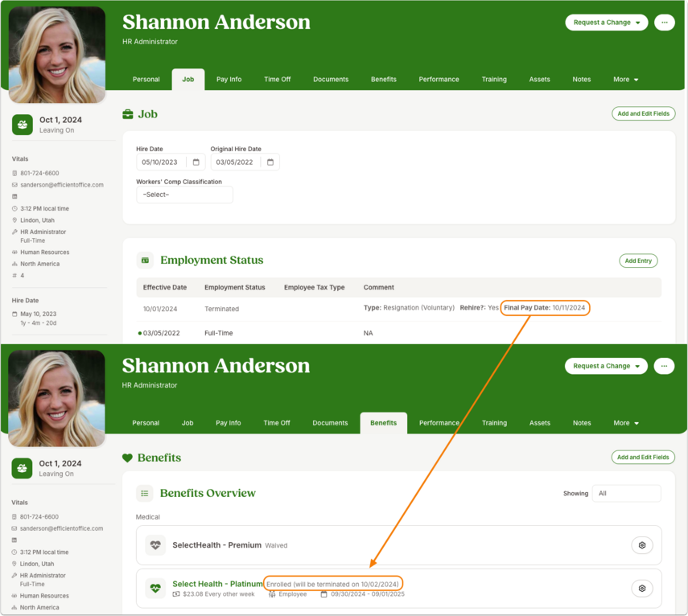
Task: Click Enrolled termination status text for Platinum
Action: tap(332, 584)
